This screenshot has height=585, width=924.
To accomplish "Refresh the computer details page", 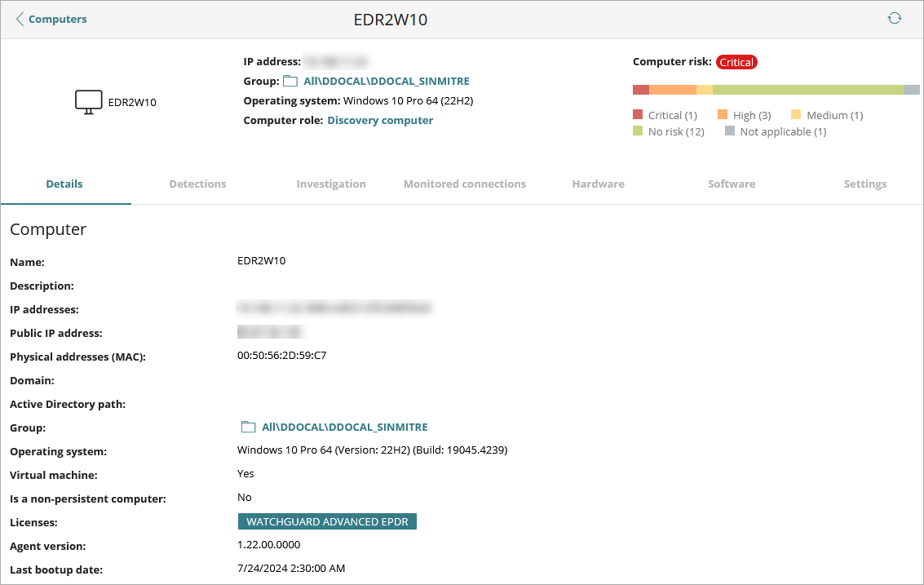I will 895,16.
